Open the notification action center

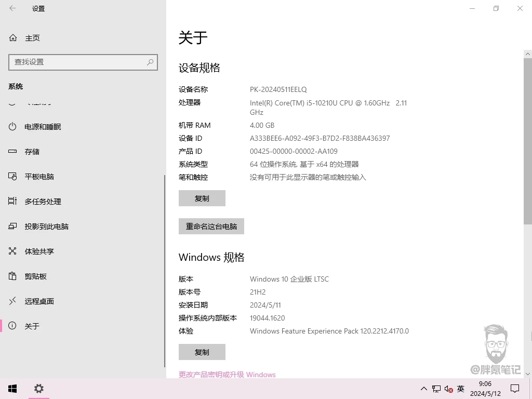515,389
